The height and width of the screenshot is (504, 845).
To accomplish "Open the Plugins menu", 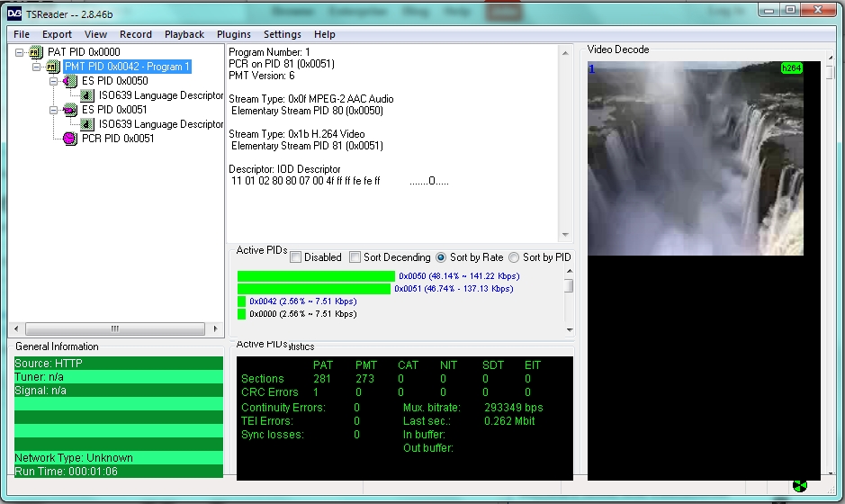I will click(234, 34).
